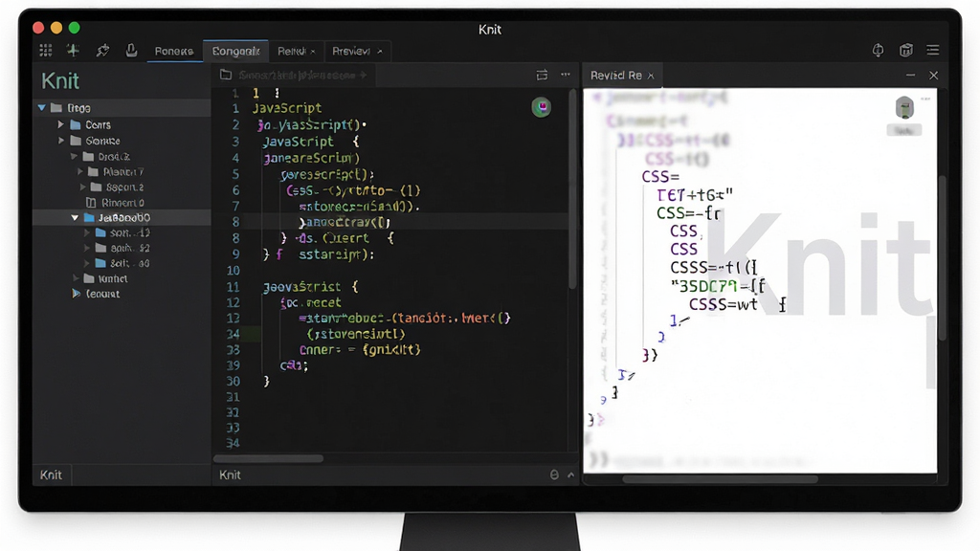Click the folder icon of Knhet
This screenshot has height=551, width=980.
[89, 278]
